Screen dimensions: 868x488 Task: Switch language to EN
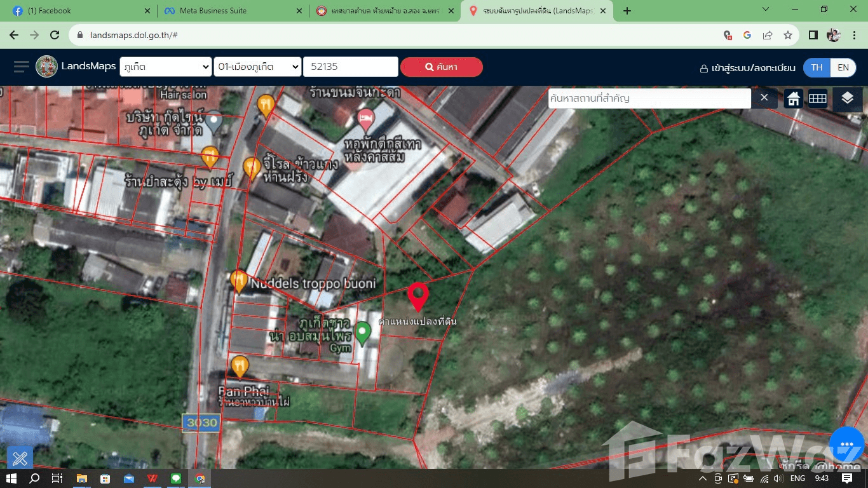pos(843,67)
